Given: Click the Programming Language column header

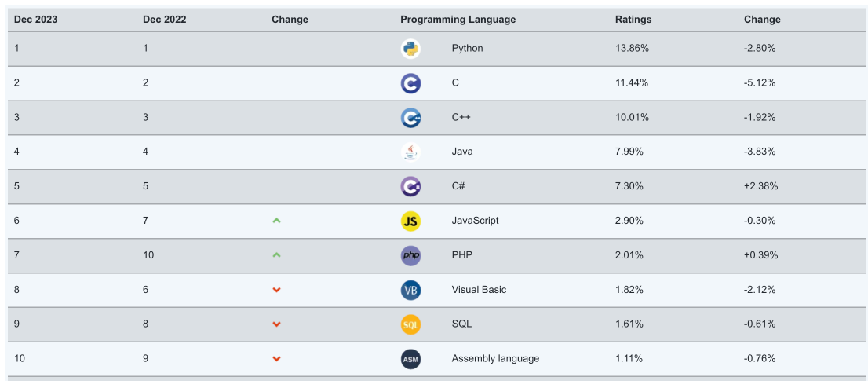Looking at the screenshot, I should (458, 20).
